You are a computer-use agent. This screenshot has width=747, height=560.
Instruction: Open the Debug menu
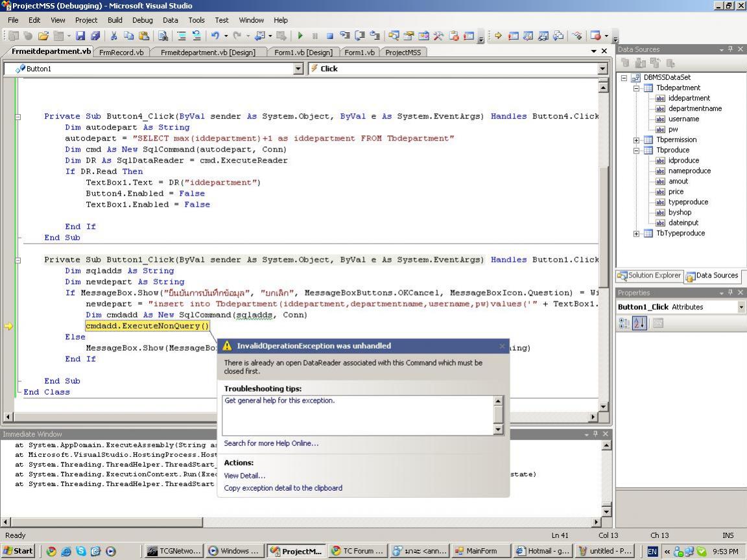[143, 20]
